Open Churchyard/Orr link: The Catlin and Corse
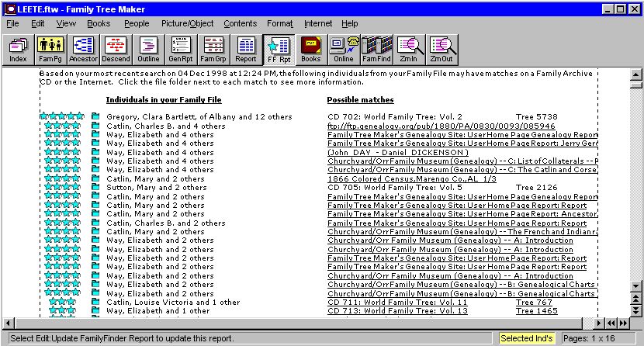 [x=462, y=170]
